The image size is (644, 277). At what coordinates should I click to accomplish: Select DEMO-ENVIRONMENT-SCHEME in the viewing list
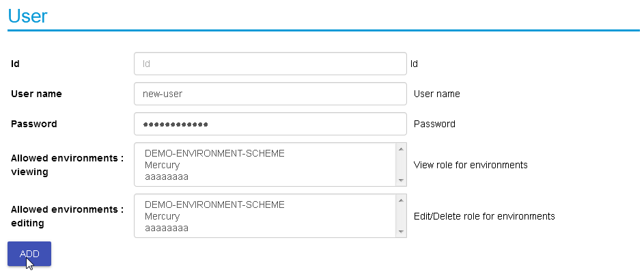[x=214, y=153]
